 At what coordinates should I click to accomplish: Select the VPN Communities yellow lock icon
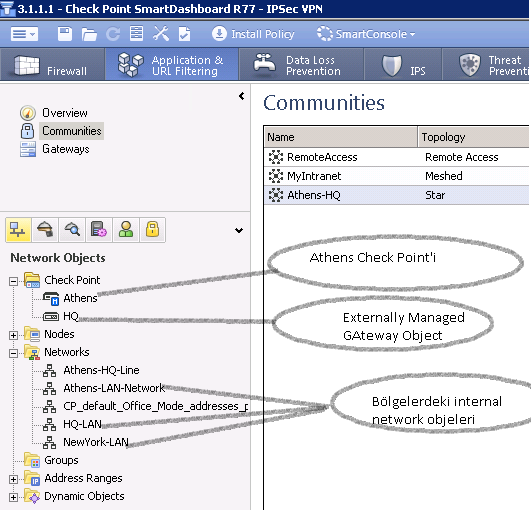click(153, 230)
